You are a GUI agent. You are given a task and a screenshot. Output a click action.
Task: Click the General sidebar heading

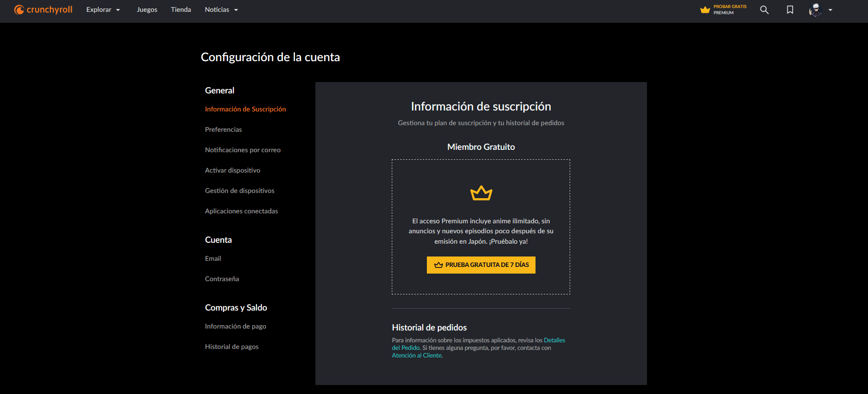pos(220,91)
